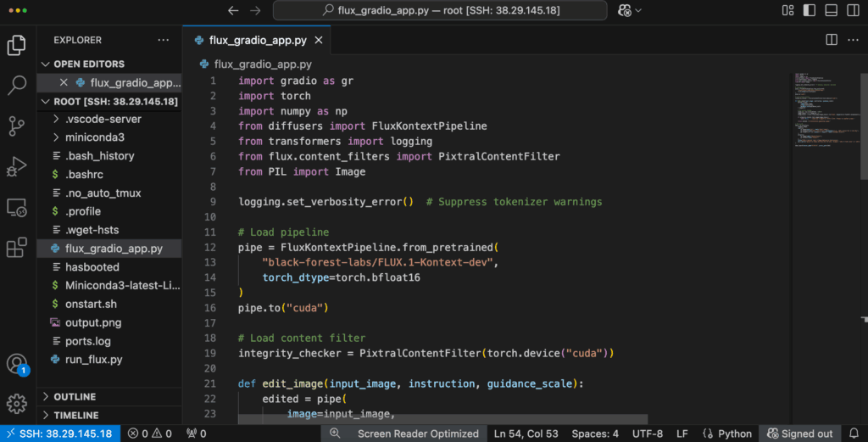Click the vertical editor scrollbar thumb

tap(864, 126)
